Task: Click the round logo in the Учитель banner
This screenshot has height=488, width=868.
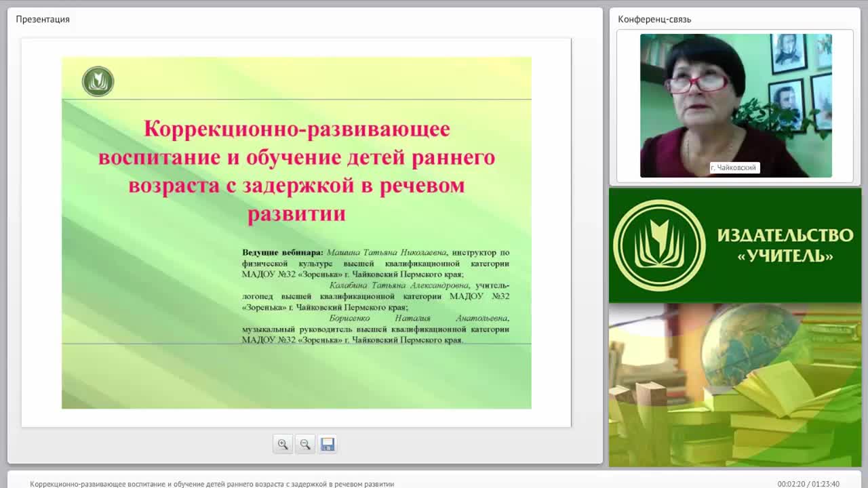Action: pos(659,245)
